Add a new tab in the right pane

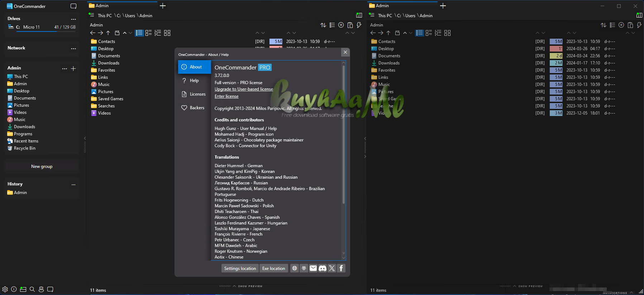point(443,6)
